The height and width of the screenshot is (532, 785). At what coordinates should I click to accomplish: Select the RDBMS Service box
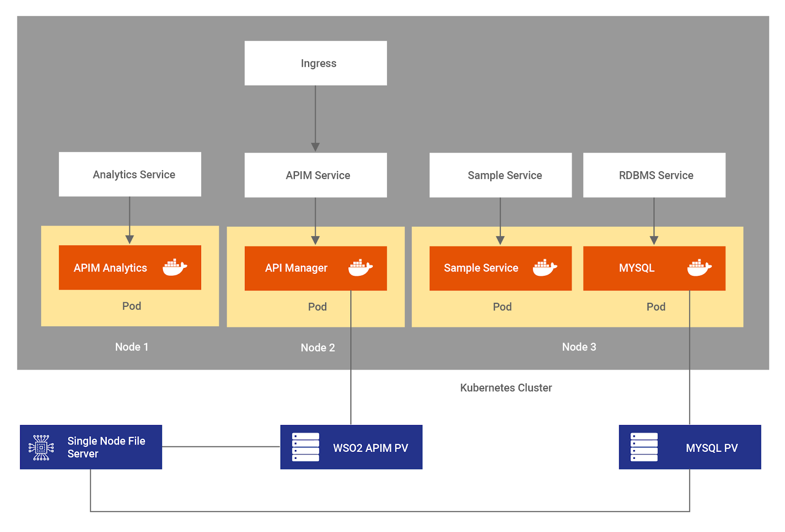654,175
